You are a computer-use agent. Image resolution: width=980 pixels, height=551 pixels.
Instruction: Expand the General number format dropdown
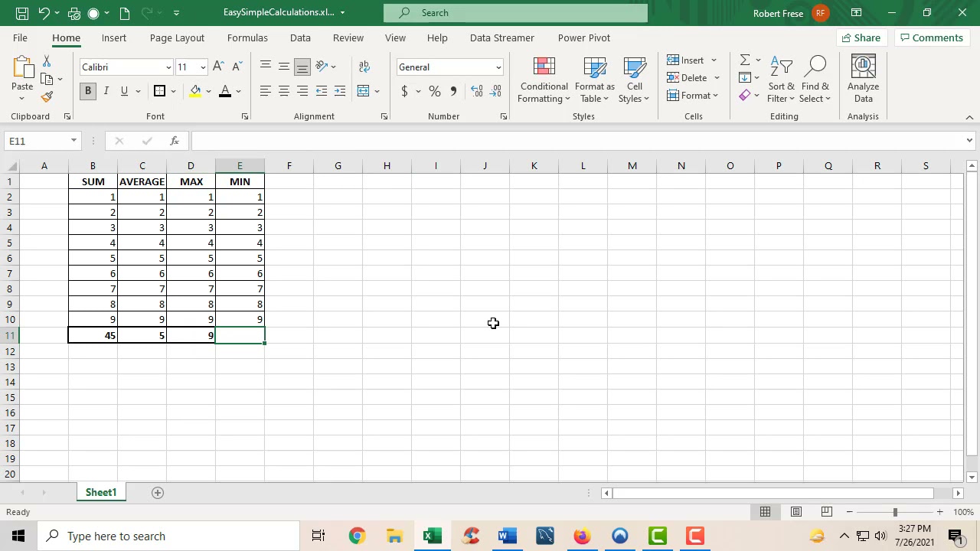coord(498,67)
